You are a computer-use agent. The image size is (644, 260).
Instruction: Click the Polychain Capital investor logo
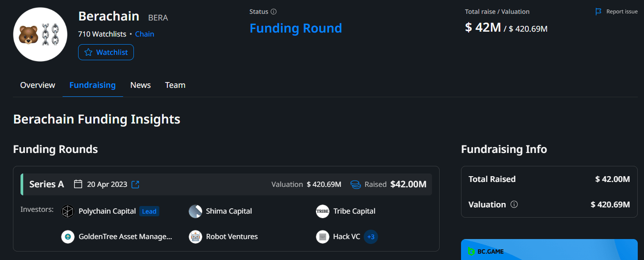[x=67, y=211]
